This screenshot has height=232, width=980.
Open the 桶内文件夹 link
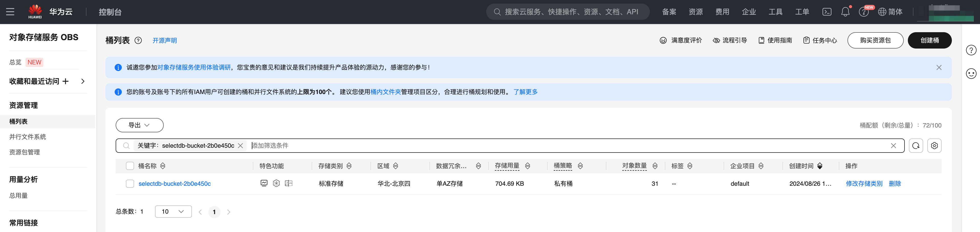pyautogui.click(x=386, y=92)
